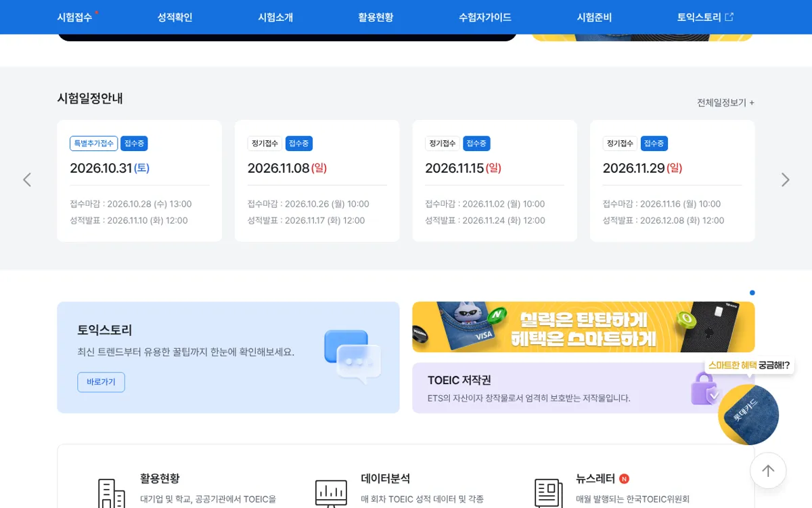Screen dimensions: 812x508
Task: Show next exam schedule cards
Action: point(785,179)
